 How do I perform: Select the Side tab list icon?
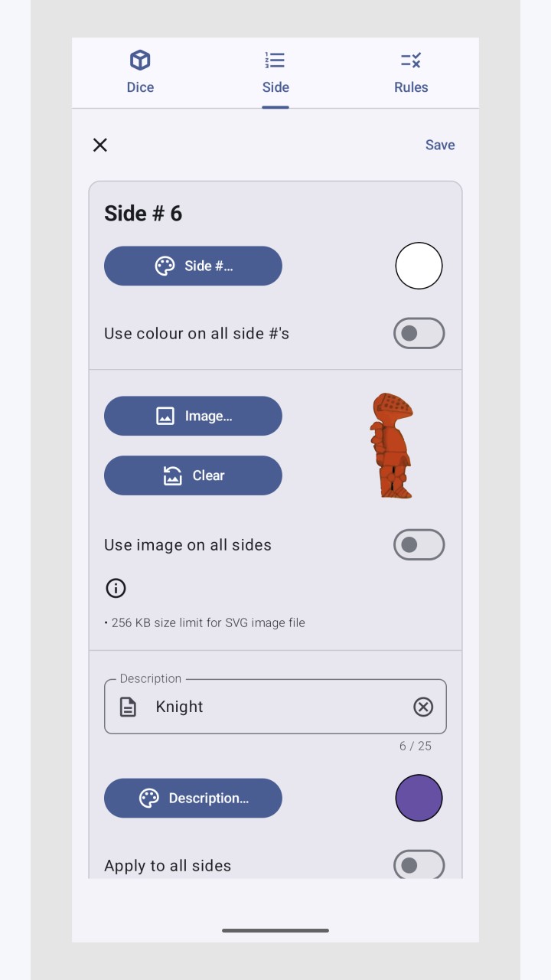coord(275,60)
